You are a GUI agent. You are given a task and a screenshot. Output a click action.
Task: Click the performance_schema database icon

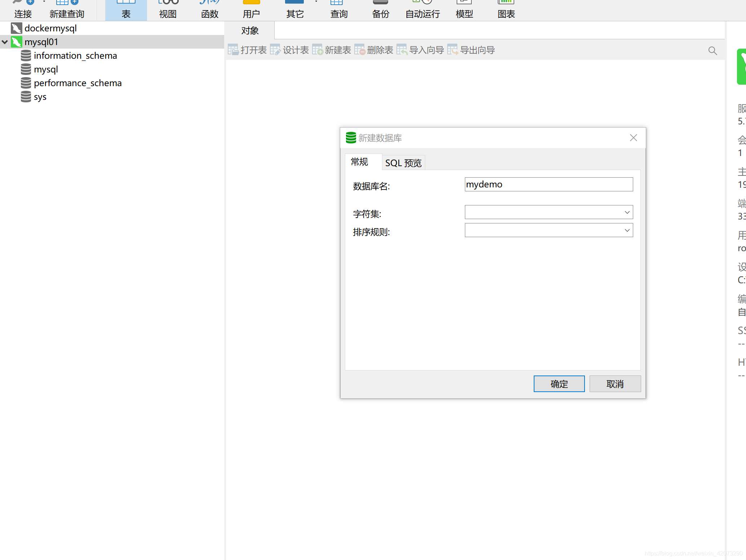click(26, 83)
